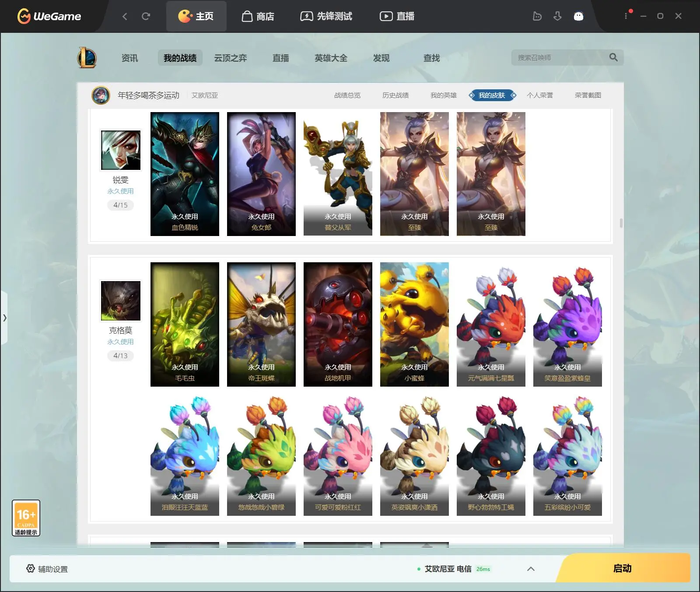Open the 元气满满七星瓢 chroma card
The height and width of the screenshot is (592, 700).
pos(491,324)
